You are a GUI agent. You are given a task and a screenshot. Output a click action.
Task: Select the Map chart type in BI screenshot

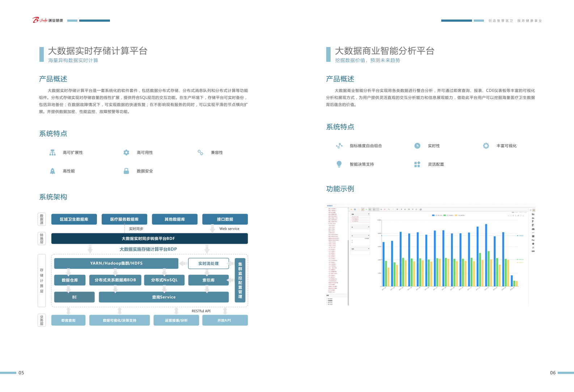[533, 240]
